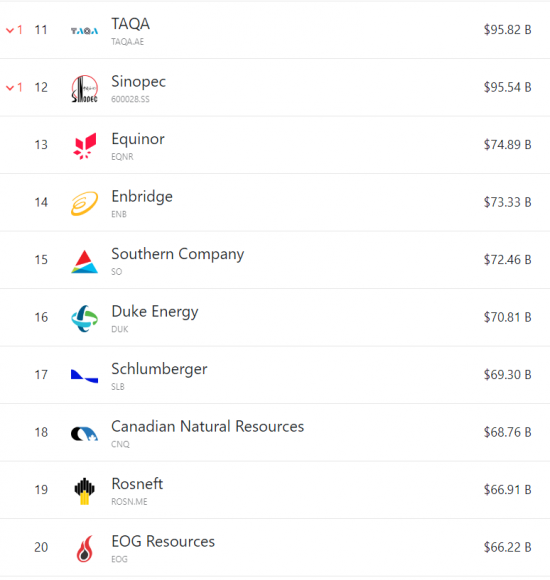
Task: Click the Schlumberger $69.30 B market cap
Action: 507,375
